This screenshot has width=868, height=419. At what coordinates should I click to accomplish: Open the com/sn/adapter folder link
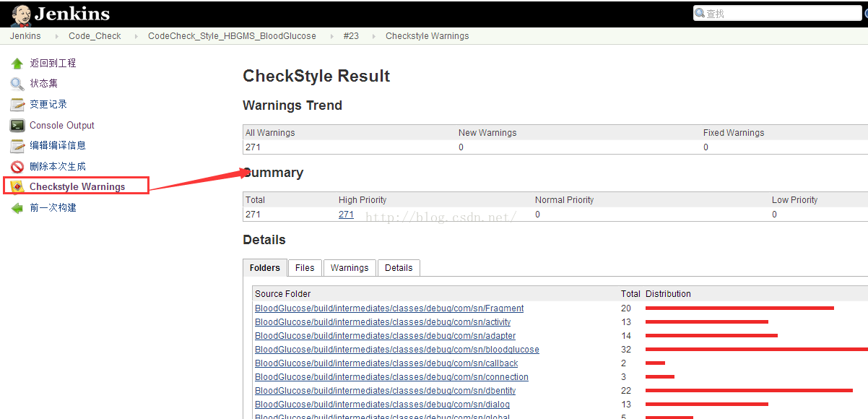385,336
